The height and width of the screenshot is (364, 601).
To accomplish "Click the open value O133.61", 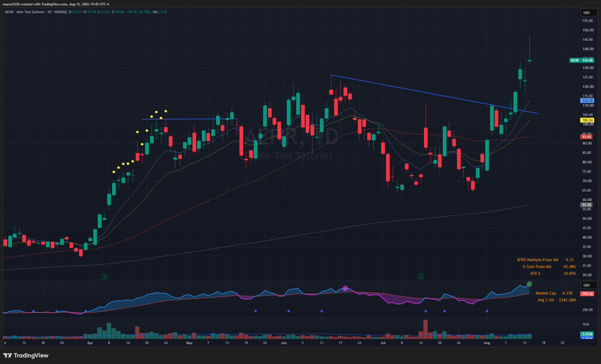I will point(75,12).
